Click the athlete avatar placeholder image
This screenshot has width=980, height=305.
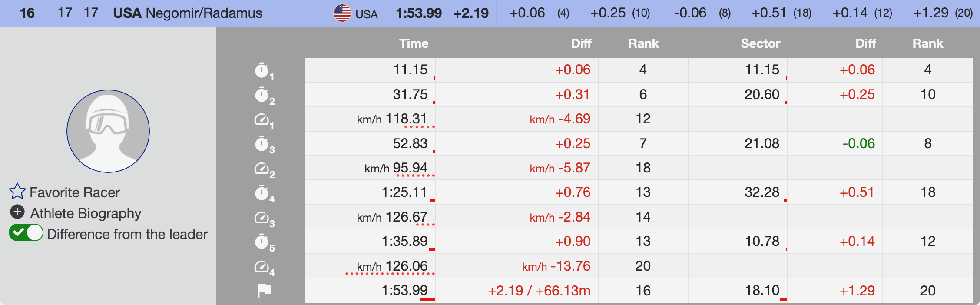point(108,131)
